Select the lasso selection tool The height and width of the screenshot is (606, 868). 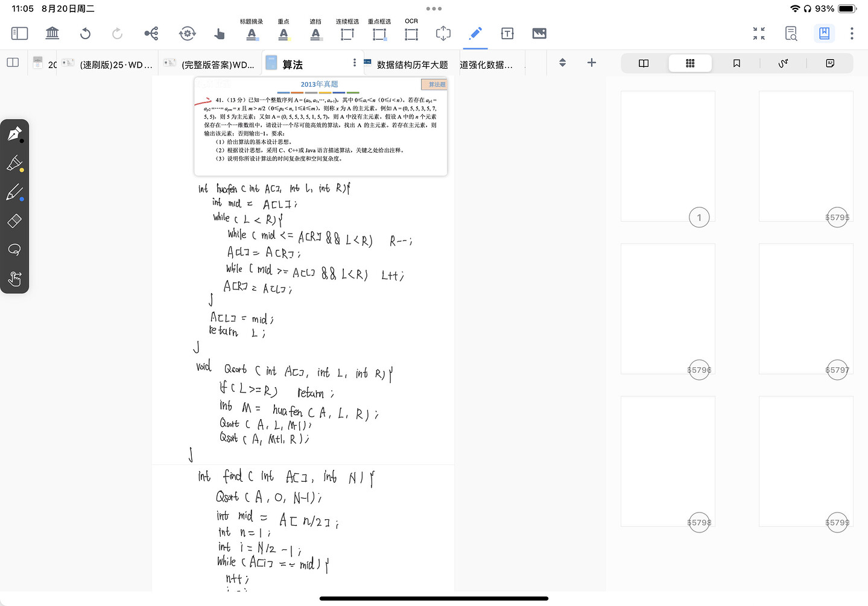click(x=14, y=249)
